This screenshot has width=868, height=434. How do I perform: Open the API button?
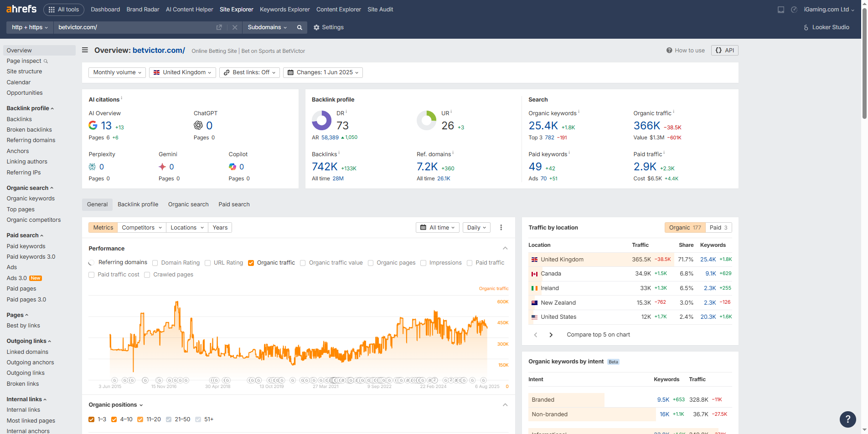(724, 51)
